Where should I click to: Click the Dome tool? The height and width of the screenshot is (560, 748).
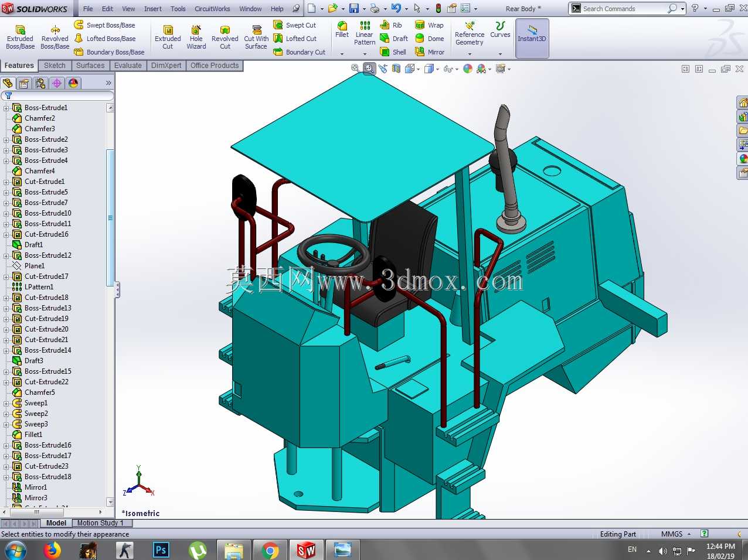click(429, 39)
